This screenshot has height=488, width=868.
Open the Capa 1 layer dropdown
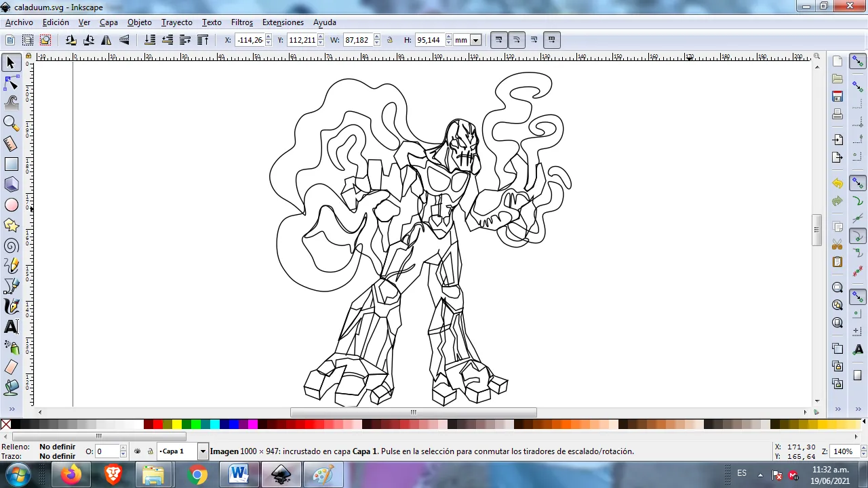click(x=202, y=451)
